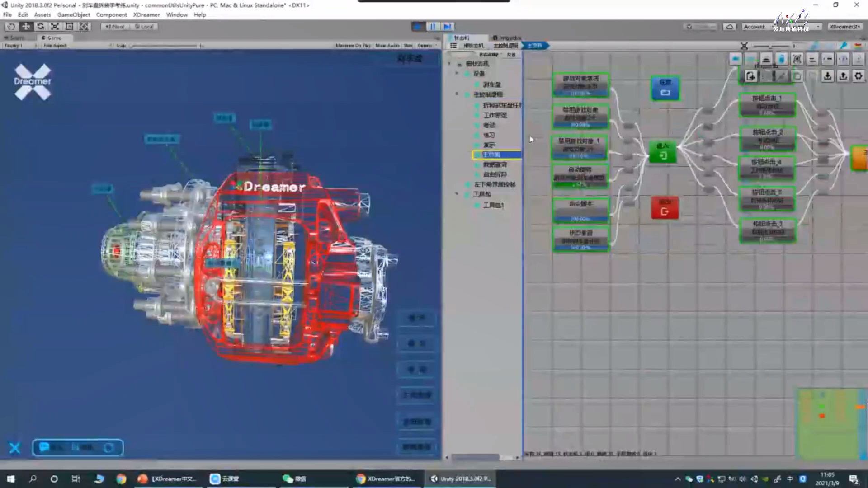Screen dimensions: 868x488
Task: Open the File menu
Action: [7, 15]
